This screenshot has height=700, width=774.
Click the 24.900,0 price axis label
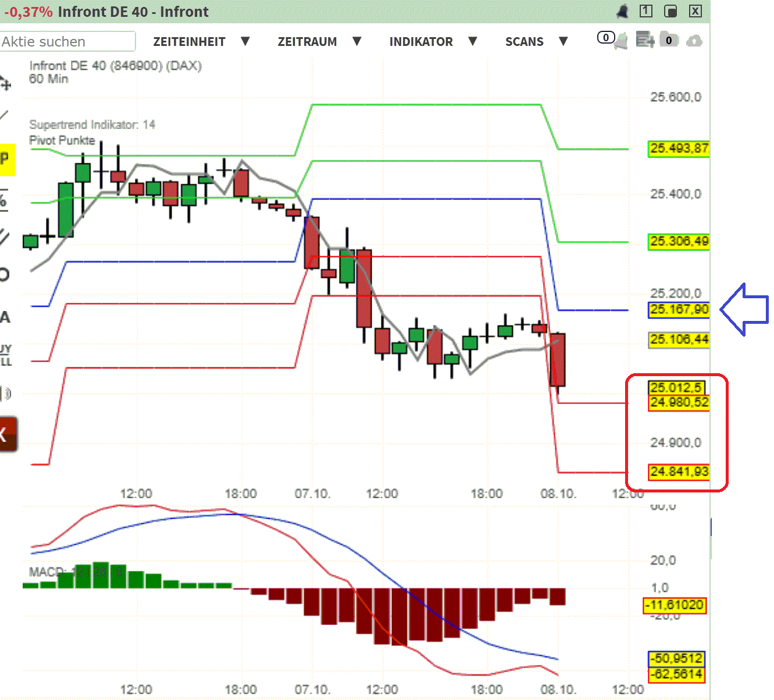click(676, 443)
